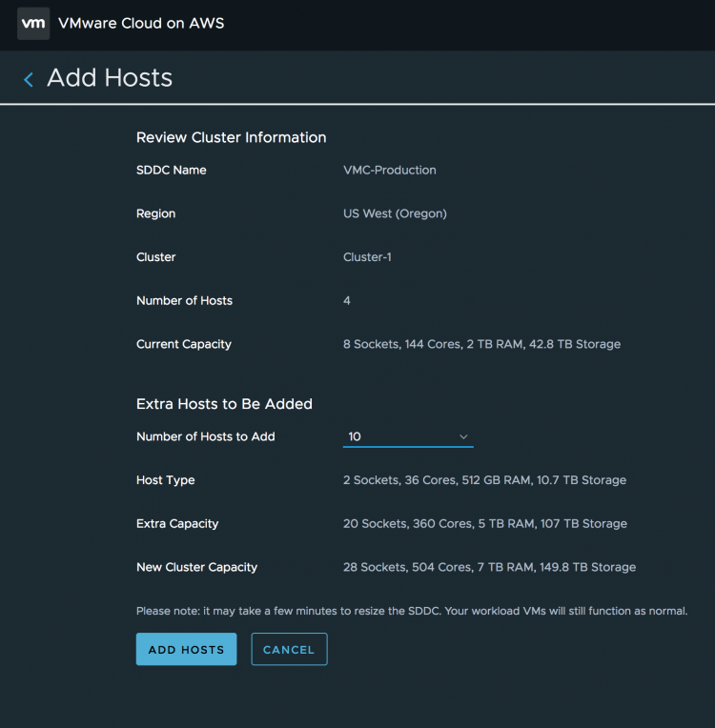Click the Extra Capacity value with 360 Cores
The height and width of the screenshot is (728, 715).
pos(484,524)
